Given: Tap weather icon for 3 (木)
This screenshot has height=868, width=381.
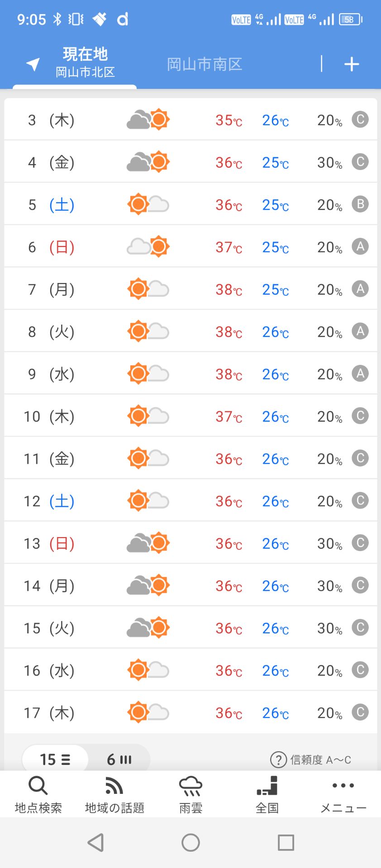Looking at the screenshot, I should [148, 119].
